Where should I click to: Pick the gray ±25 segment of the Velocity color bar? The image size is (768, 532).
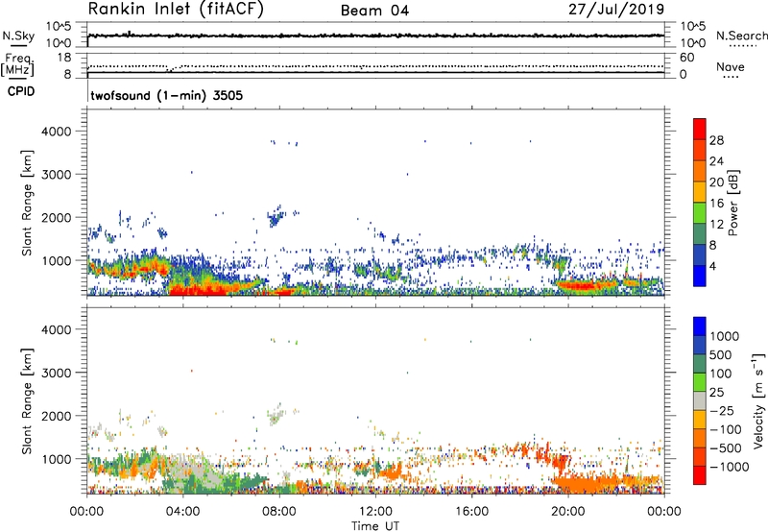[700, 401]
